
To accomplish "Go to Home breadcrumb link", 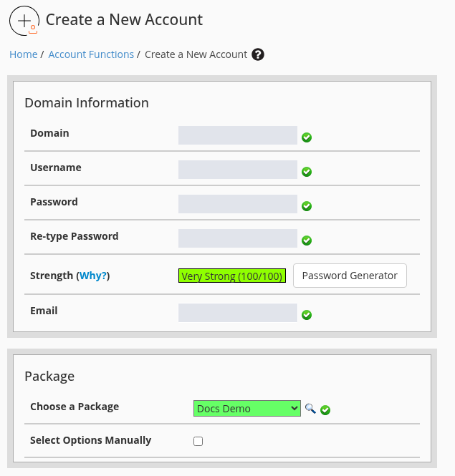I will click(x=24, y=54).
